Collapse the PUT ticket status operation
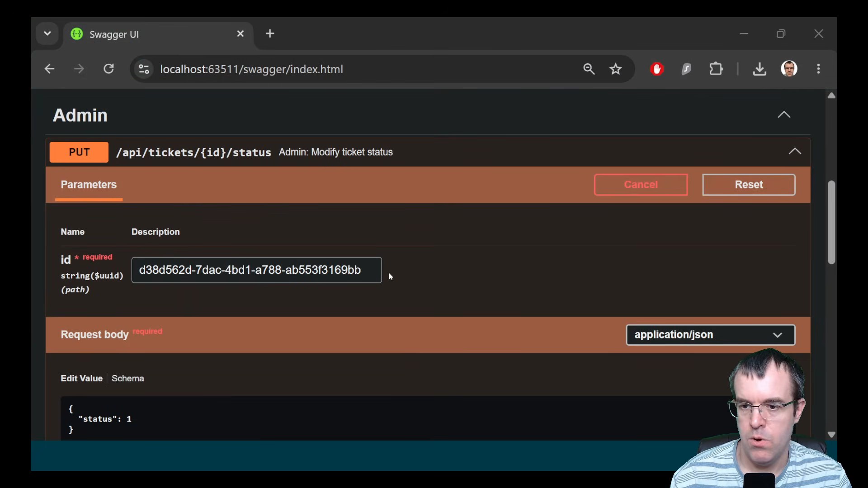The width and height of the screenshot is (868, 488). pos(795,151)
